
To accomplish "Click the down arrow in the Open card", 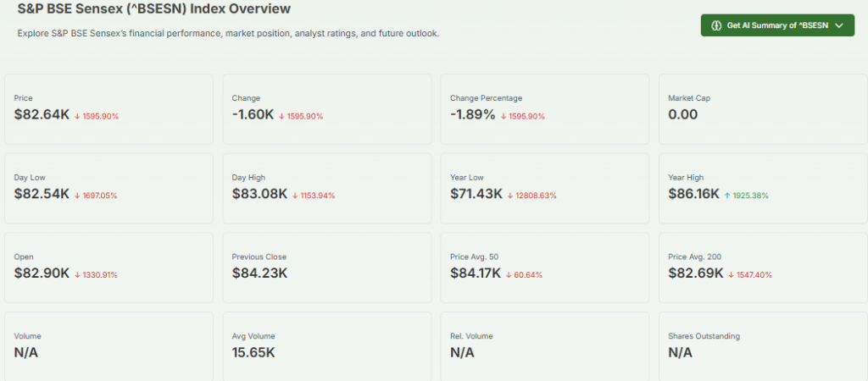I will [x=77, y=274].
